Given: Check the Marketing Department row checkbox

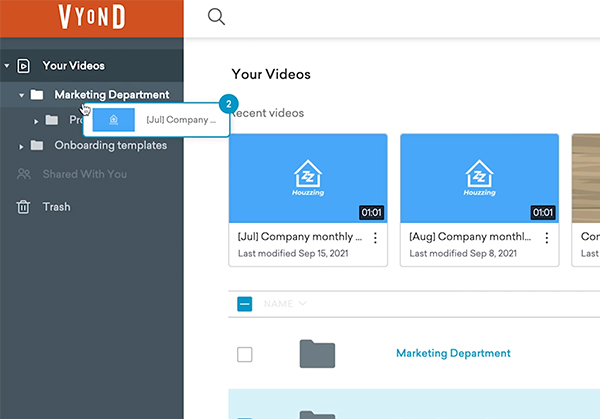Looking at the screenshot, I should click(x=245, y=354).
